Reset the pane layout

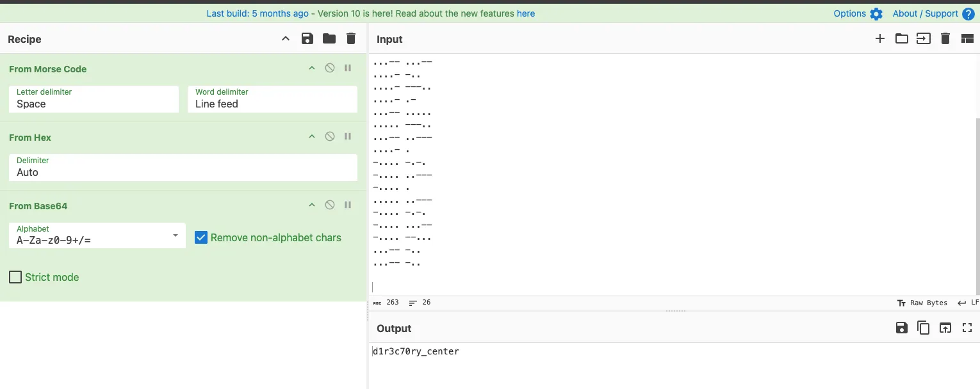pyautogui.click(x=967, y=39)
